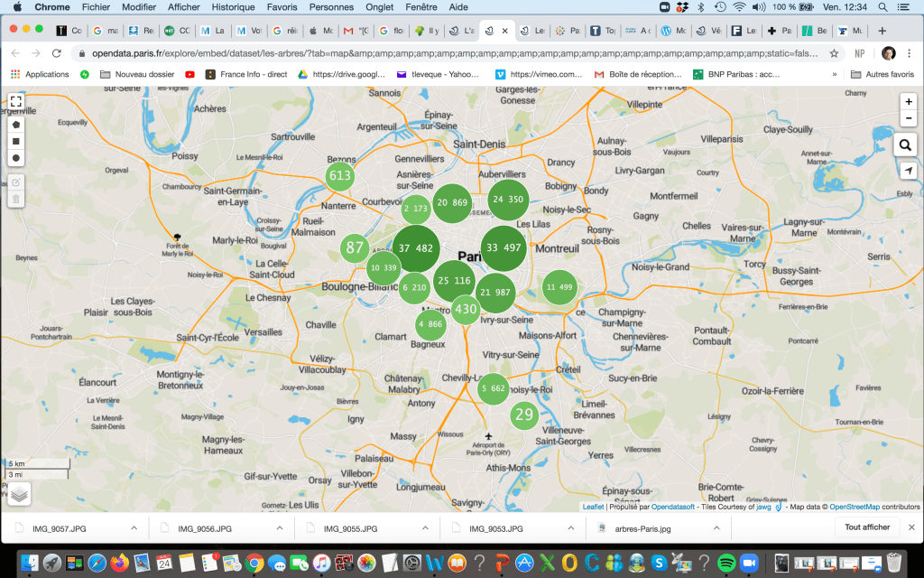Click the 'Tout afficher' downloads button

(867, 527)
